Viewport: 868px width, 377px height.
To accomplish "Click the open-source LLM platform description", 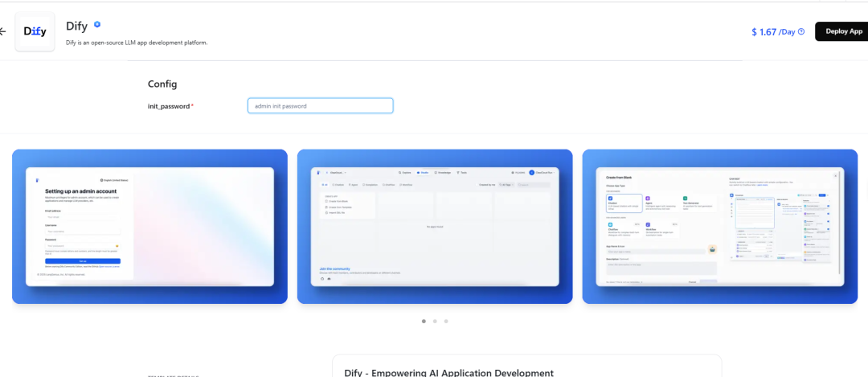I will (137, 43).
